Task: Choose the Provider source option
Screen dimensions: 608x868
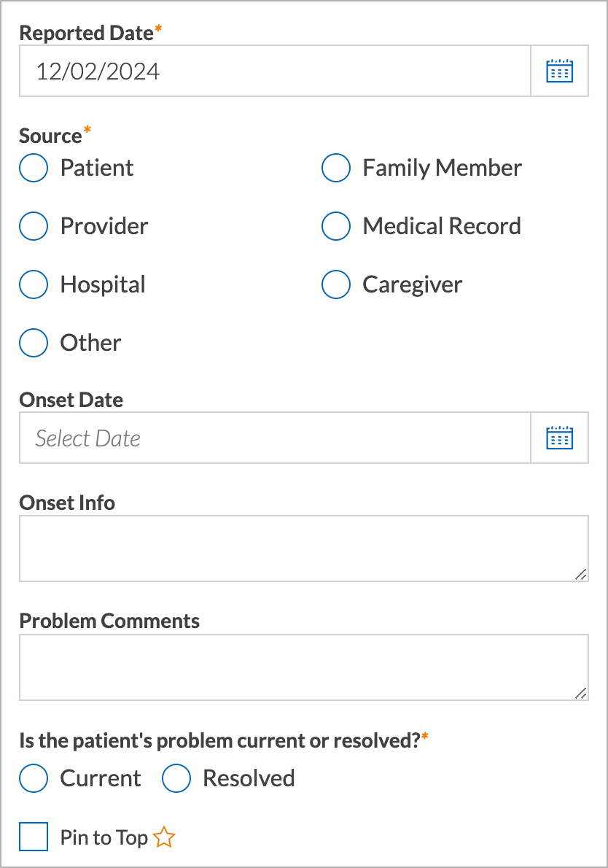Action: pos(34,226)
